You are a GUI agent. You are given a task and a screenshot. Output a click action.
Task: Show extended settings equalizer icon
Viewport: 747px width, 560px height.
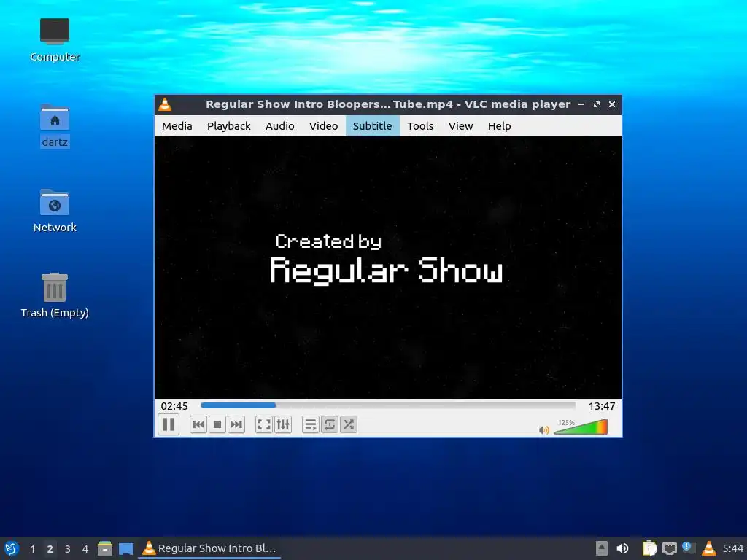(x=283, y=424)
